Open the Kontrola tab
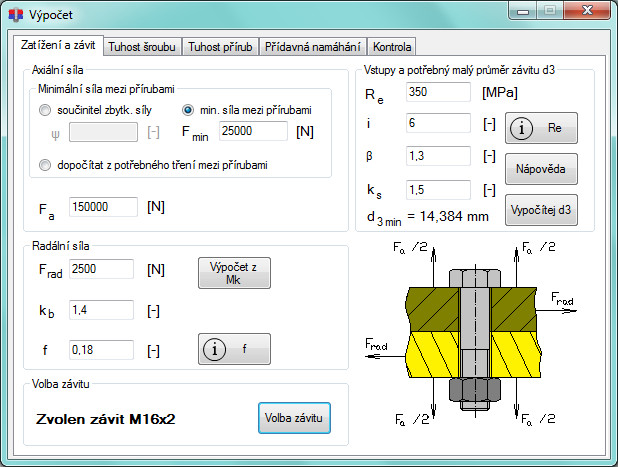Viewport: 618px width, 467px height. pos(392,47)
